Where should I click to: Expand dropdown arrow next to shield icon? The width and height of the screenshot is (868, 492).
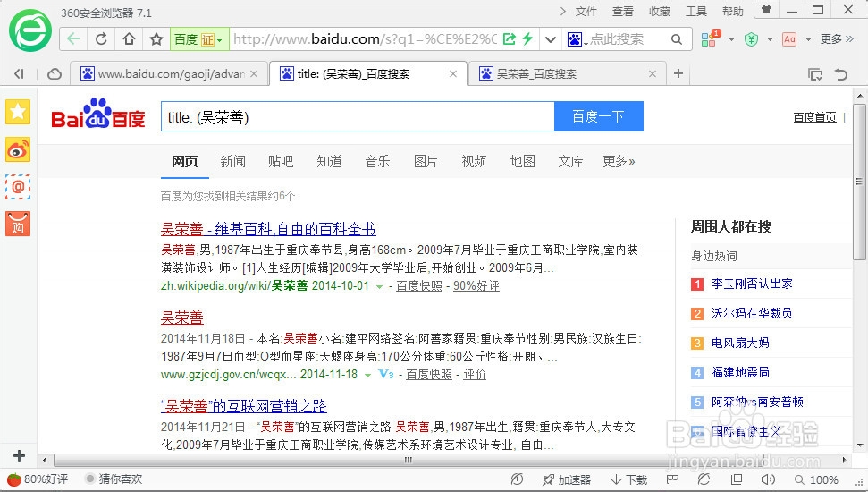click(770, 39)
